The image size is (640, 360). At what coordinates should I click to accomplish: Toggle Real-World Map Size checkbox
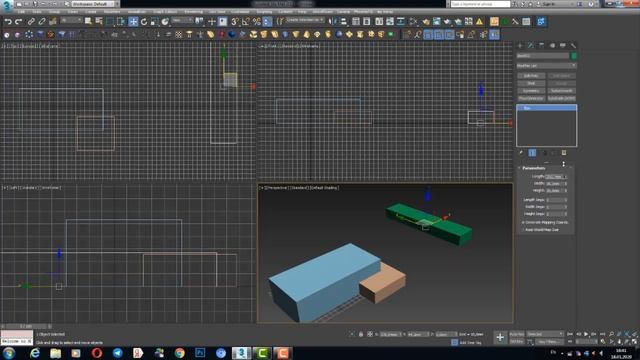[523, 230]
